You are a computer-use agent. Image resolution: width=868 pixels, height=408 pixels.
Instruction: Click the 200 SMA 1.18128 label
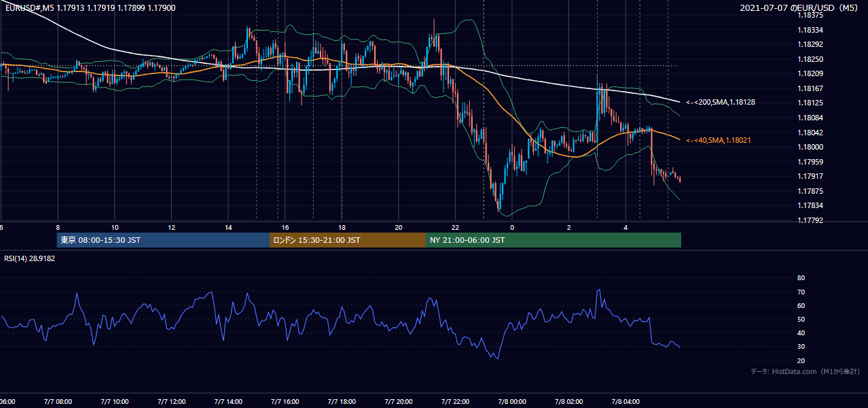point(721,102)
